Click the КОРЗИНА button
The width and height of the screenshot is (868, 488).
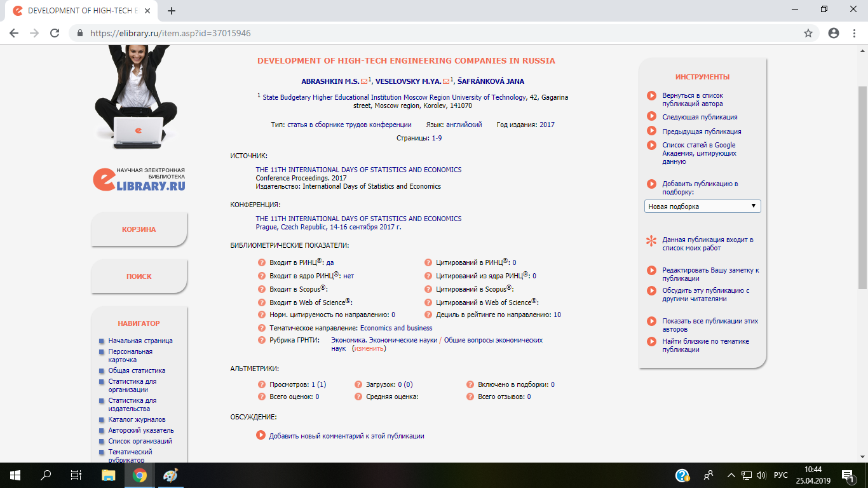tap(139, 229)
